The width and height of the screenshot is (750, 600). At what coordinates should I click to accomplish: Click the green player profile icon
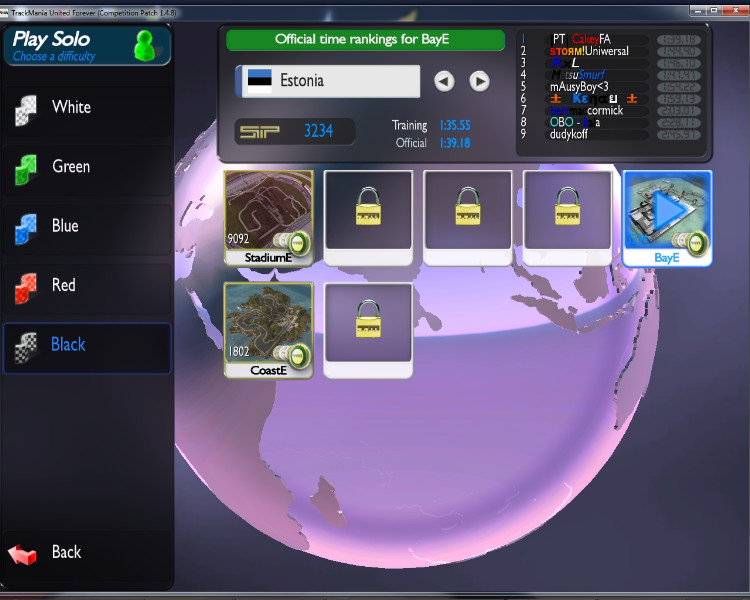(145, 46)
